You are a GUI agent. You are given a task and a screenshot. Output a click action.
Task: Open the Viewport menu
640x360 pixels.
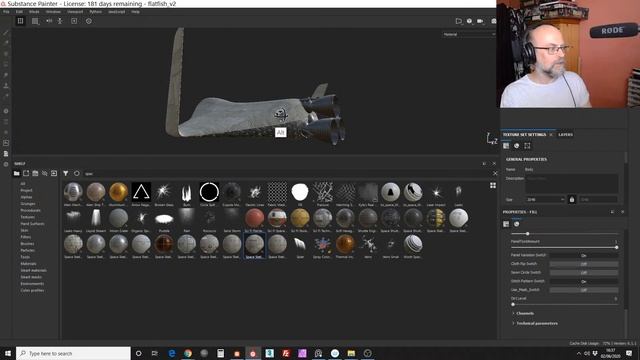click(x=75, y=12)
